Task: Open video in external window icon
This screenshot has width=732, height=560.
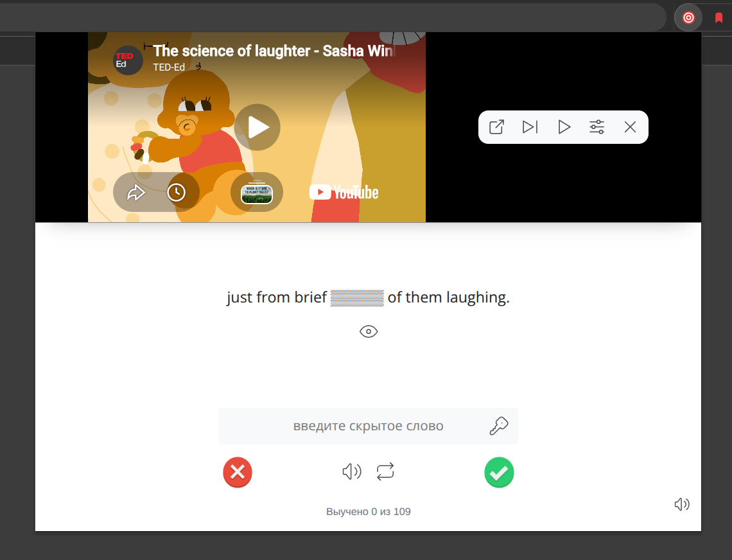Action: [496, 127]
